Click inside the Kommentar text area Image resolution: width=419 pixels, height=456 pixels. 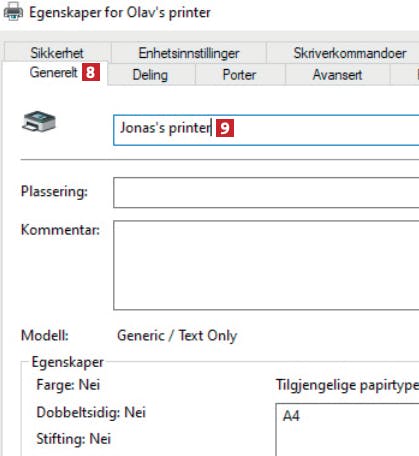(266, 265)
